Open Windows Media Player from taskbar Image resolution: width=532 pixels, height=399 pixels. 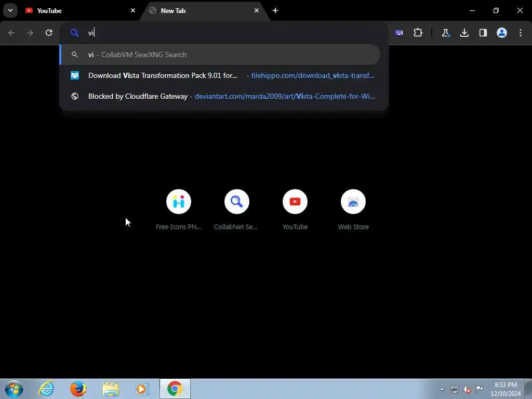coord(142,389)
